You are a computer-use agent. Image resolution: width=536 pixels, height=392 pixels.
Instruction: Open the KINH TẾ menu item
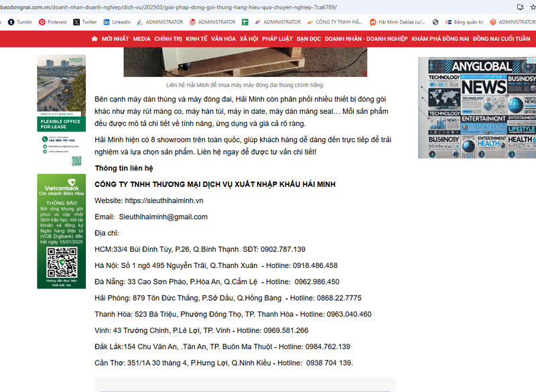(x=196, y=39)
